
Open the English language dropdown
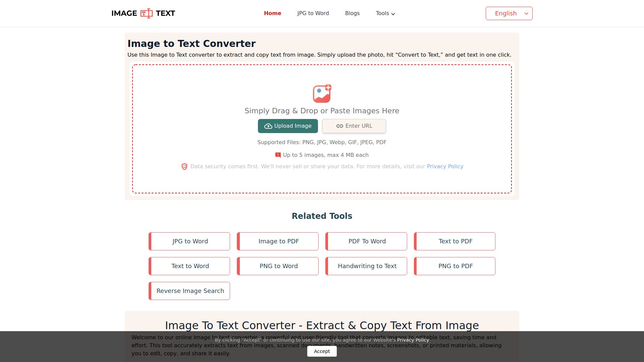click(509, 13)
